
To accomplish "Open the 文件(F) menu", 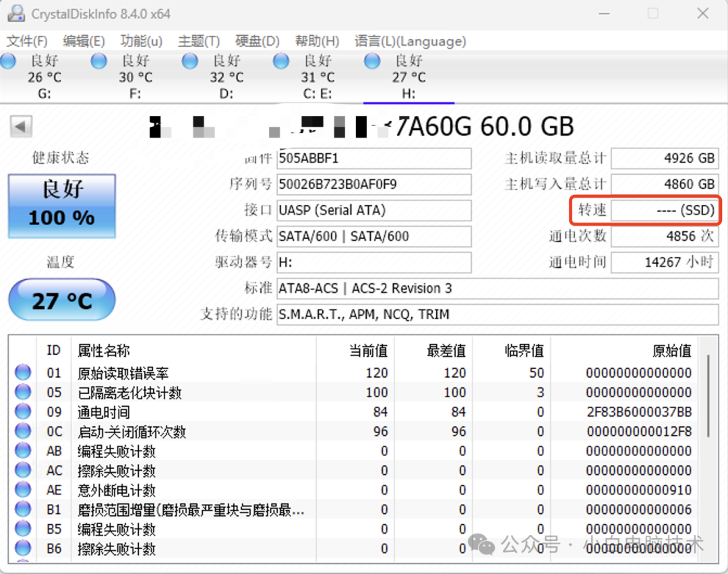I will pyautogui.click(x=27, y=41).
